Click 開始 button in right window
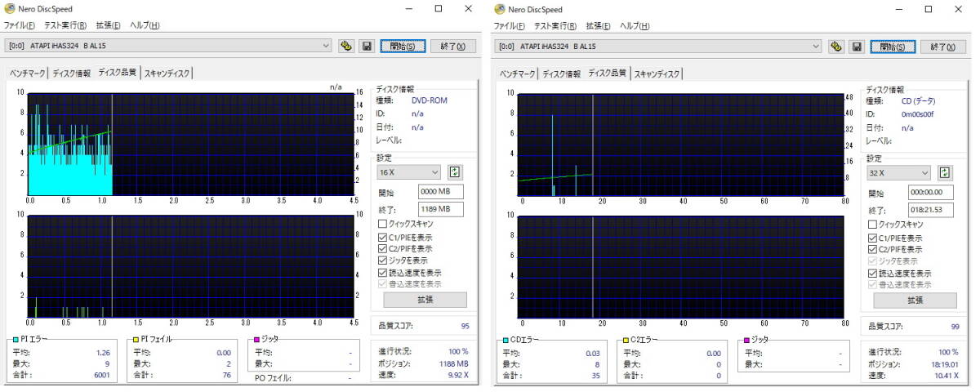Screen dimensions: 980x392 tap(893, 47)
